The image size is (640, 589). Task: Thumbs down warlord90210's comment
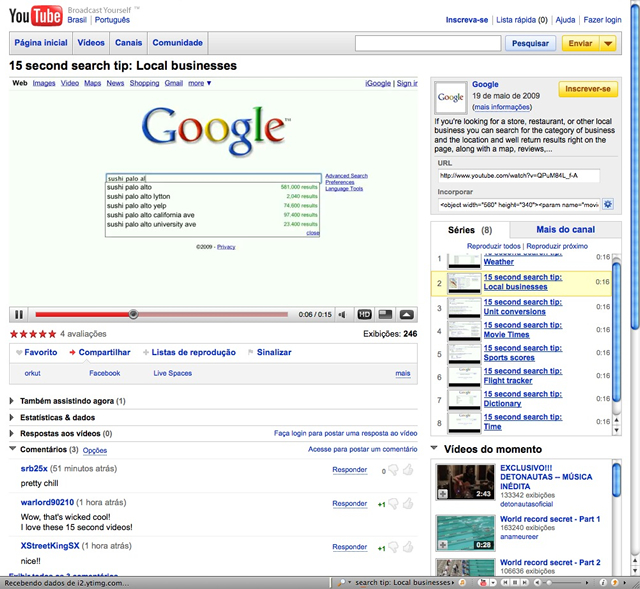coord(393,504)
